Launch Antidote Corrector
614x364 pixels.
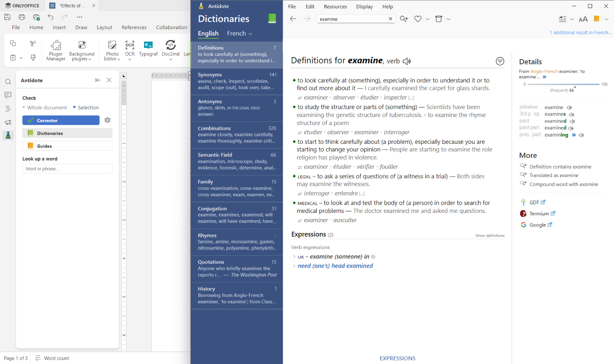[x=61, y=120]
